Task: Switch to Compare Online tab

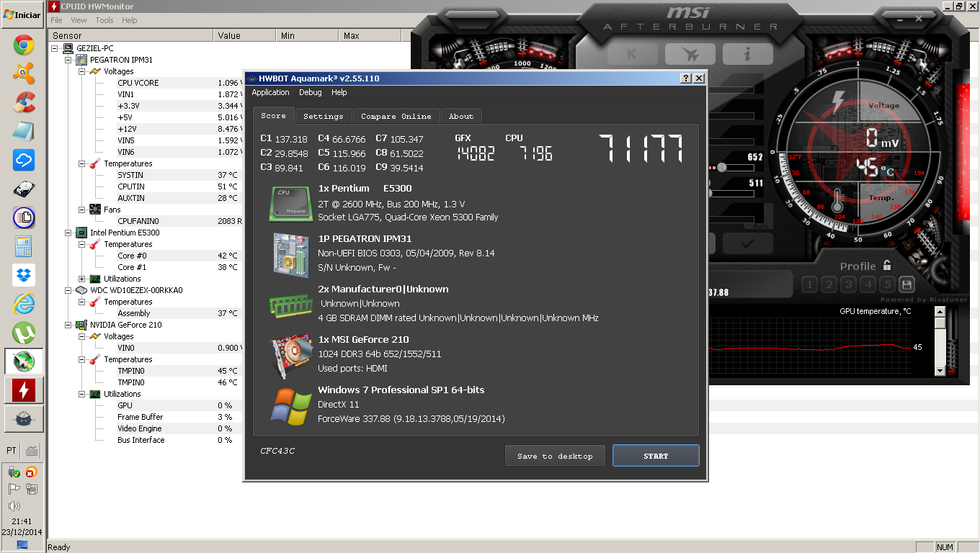Action: [396, 116]
